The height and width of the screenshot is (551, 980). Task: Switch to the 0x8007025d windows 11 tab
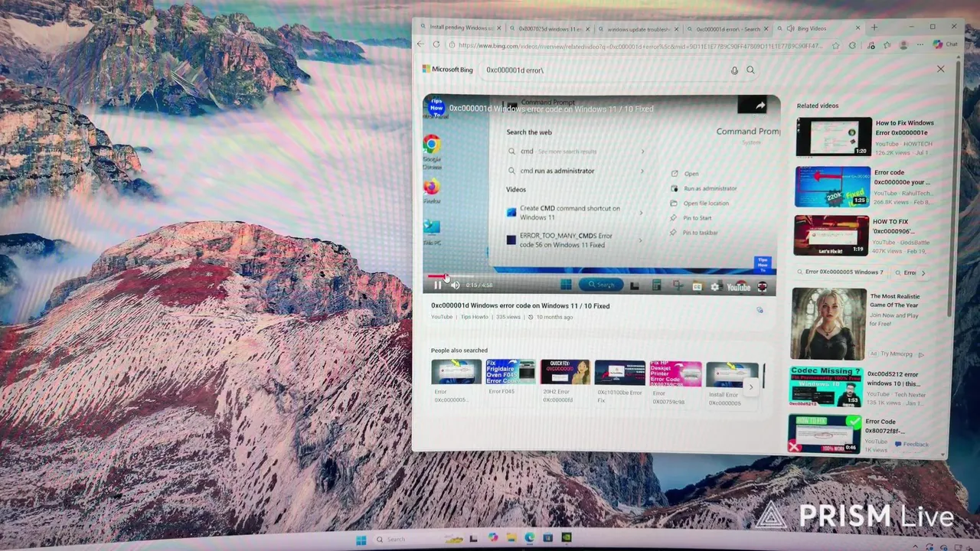[550, 29]
